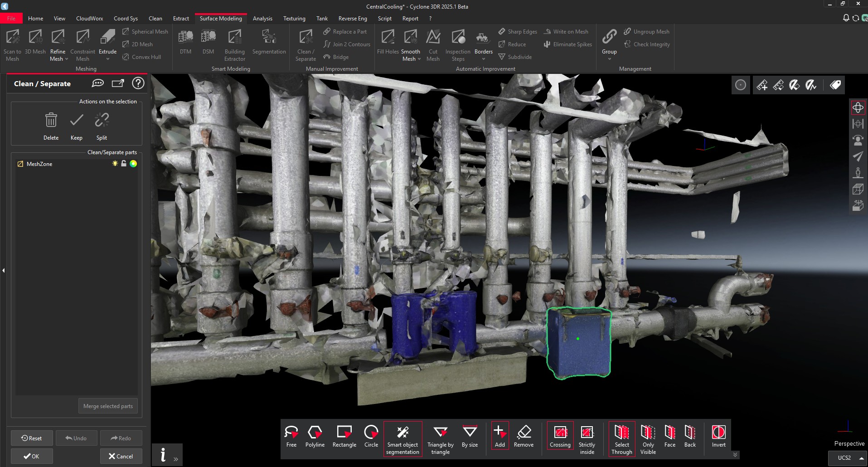Screen dimensions: 868x467
Task: Click the Merge selected parts button
Action: click(108, 406)
